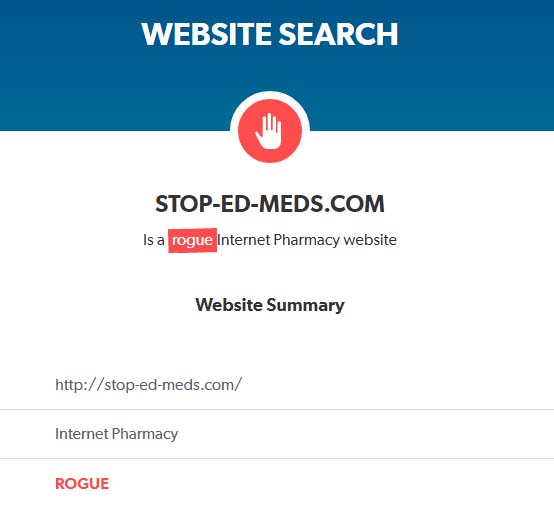Screen dimensions: 554x510
Task: Open the http://stop-ed-meds.com/ URL
Action: (148, 385)
